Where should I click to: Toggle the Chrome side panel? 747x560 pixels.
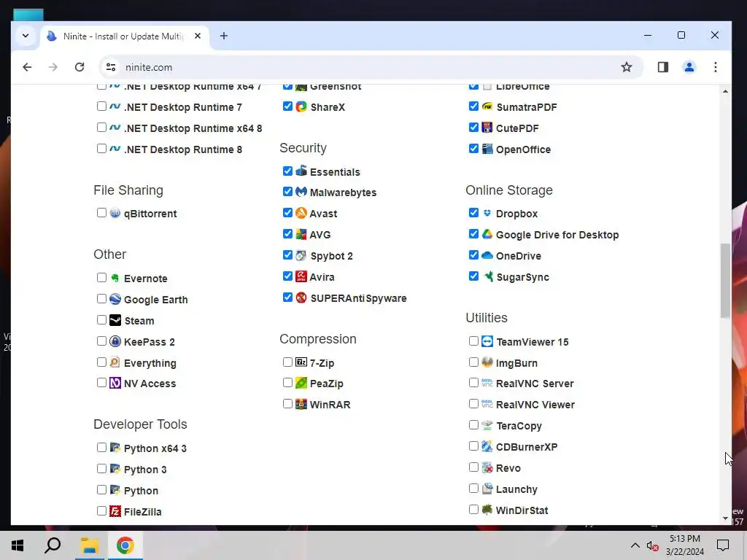pyautogui.click(x=662, y=67)
